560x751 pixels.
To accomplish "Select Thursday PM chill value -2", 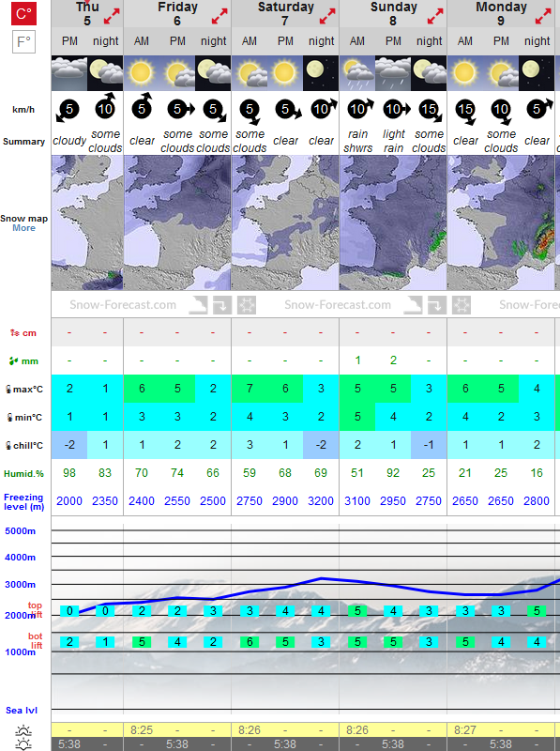I will (x=69, y=445).
